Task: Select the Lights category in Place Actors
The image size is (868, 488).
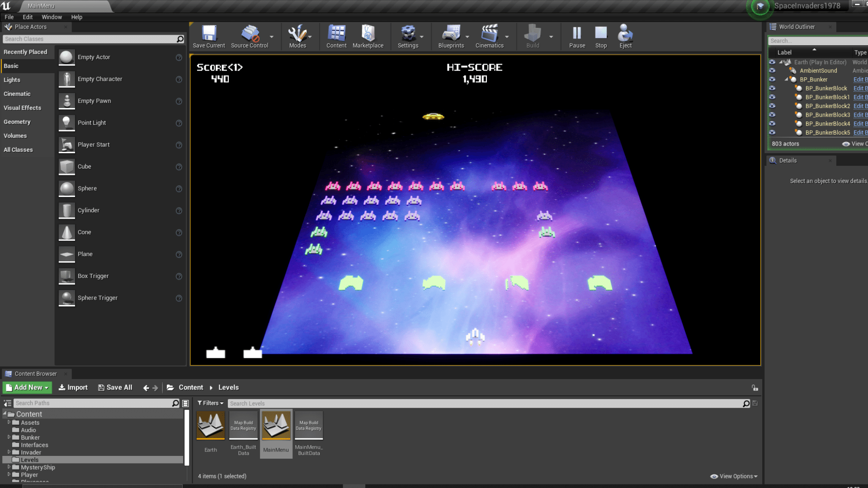Action: (12, 80)
